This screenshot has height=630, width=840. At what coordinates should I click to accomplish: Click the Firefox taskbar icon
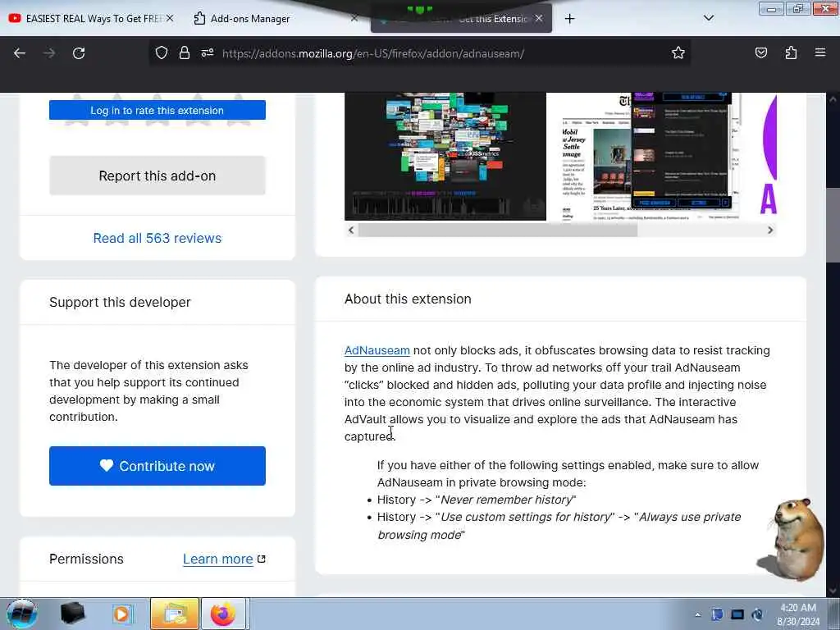(x=223, y=614)
